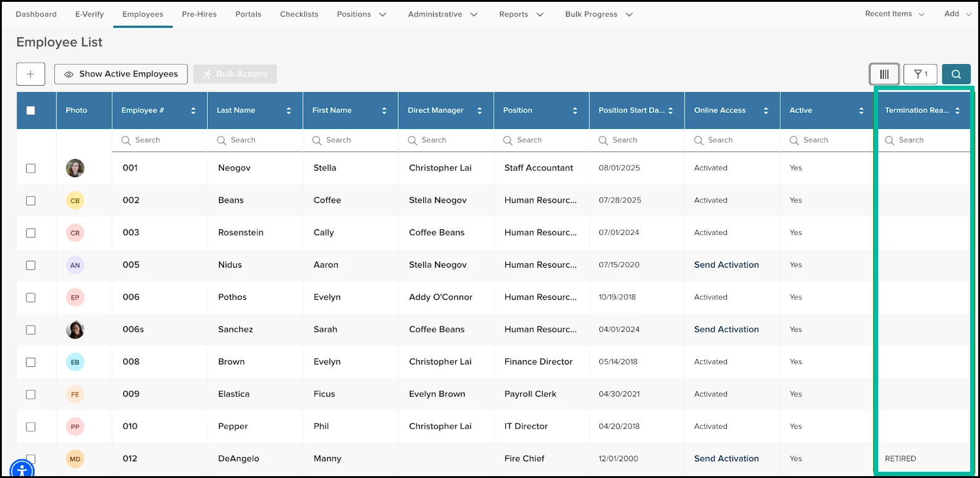Screen dimensions: 980x478
Task: Sort by Online Access column arrows
Action: pos(766,110)
